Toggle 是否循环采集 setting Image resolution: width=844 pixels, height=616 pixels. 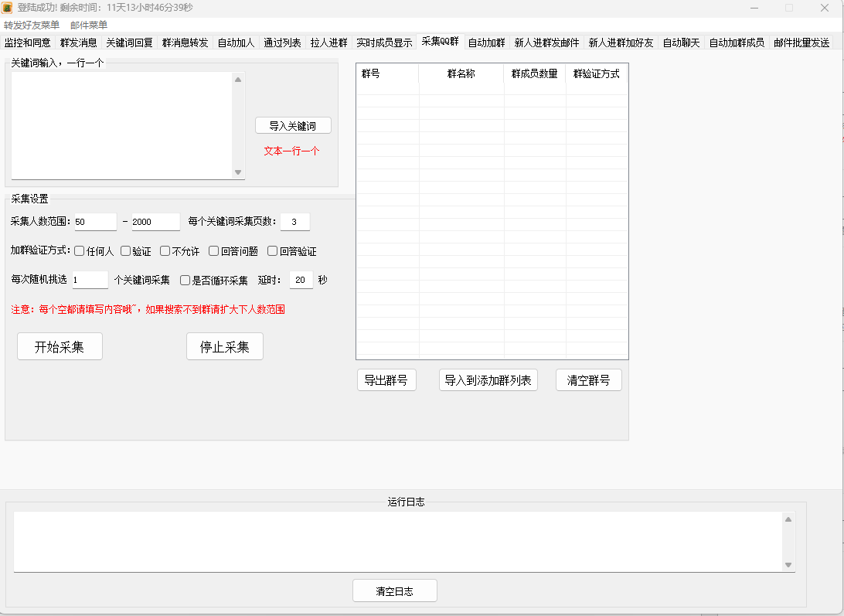click(x=184, y=280)
